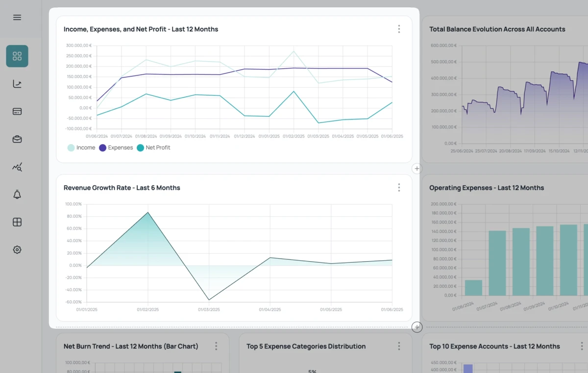Toggle Net Profit visibility in the chart legend
Viewport: 588px width, 373px height.
coord(154,148)
